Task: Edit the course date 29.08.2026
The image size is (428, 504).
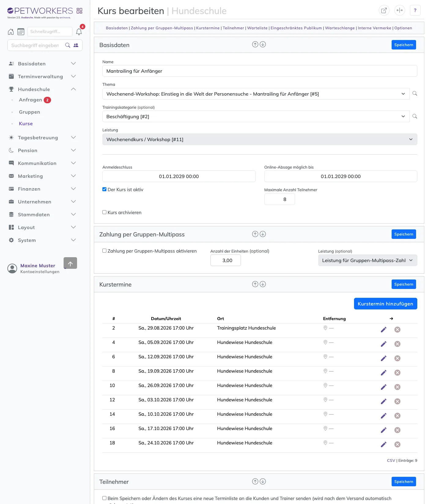Action: (x=384, y=330)
